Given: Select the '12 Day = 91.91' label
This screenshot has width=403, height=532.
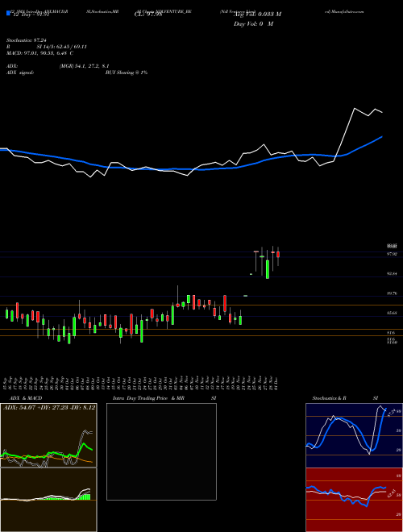Looking at the screenshot, I should (x=30, y=15).
